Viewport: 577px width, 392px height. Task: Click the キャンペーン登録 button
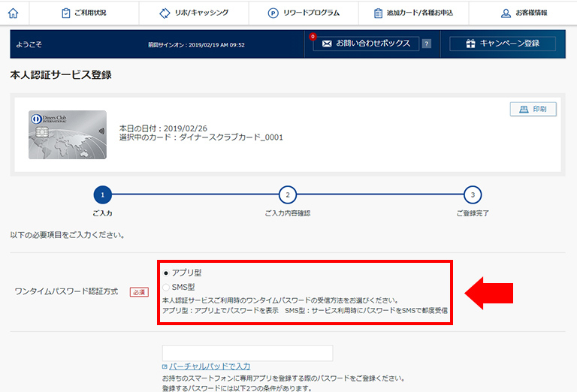[x=503, y=44]
